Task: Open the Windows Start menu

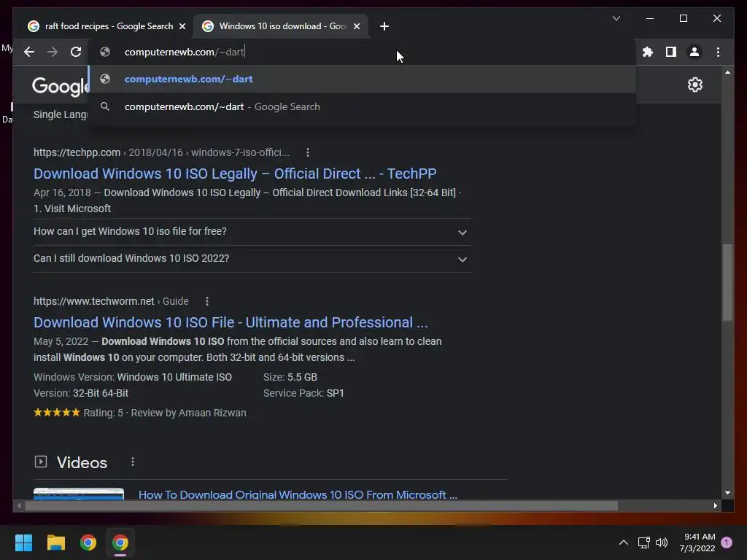Action: click(x=23, y=542)
